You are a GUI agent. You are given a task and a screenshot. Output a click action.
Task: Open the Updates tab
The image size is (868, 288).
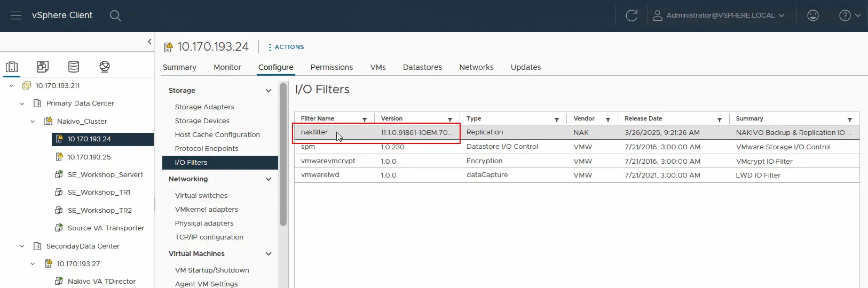(x=526, y=67)
